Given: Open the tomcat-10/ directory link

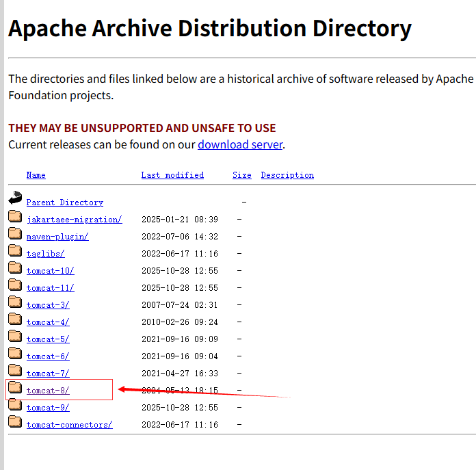Looking at the screenshot, I should 51,271.
